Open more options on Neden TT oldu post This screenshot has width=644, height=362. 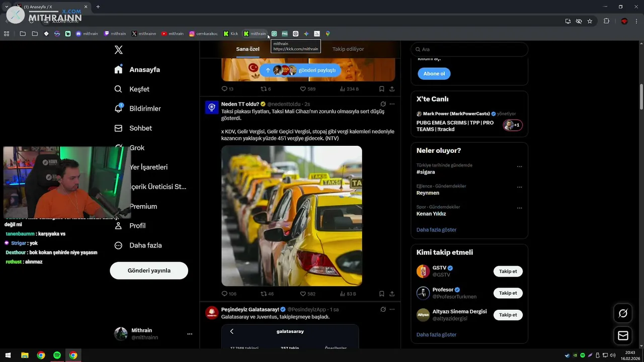pyautogui.click(x=392, y=104)
